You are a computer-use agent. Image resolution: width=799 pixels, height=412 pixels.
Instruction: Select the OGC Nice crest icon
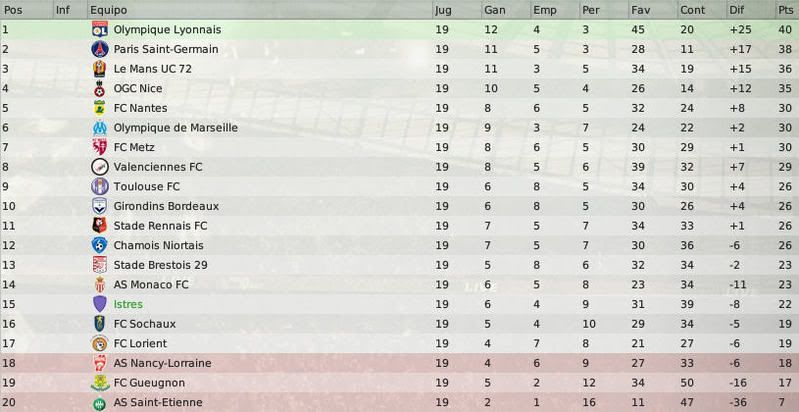pos(100,88)
